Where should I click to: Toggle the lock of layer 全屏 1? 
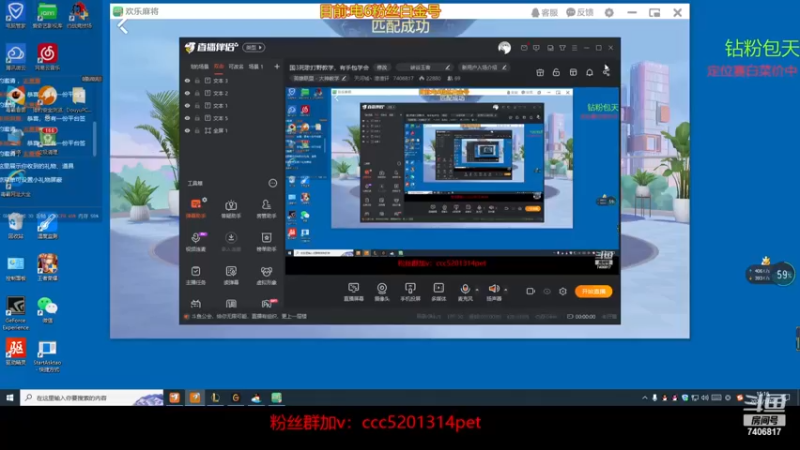197,131
